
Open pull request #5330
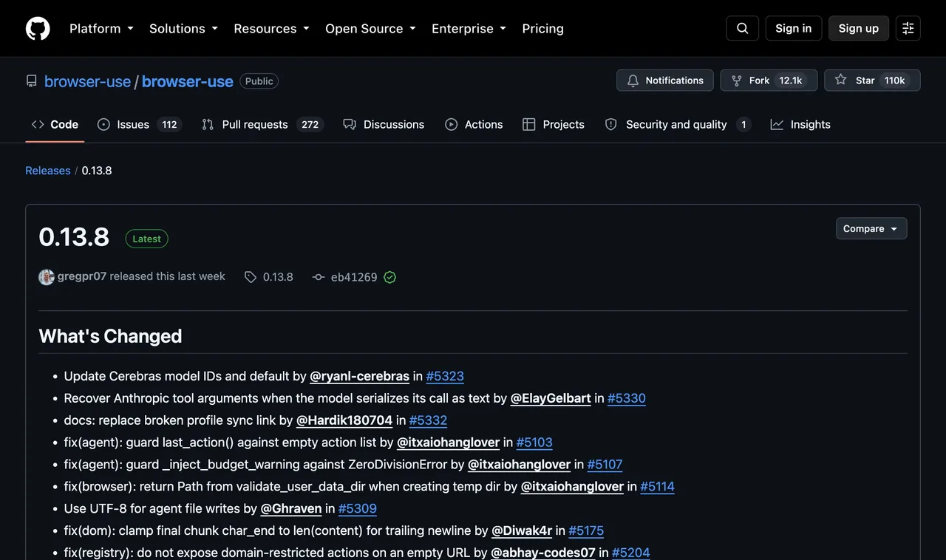pyautogui.click(x=627, y=398)
